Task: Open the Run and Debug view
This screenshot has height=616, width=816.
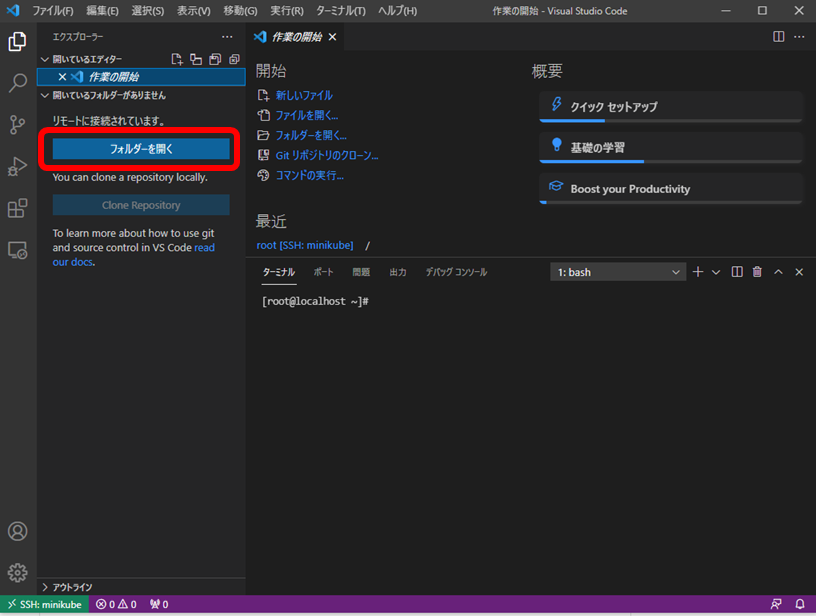Action: click(17, 166)
